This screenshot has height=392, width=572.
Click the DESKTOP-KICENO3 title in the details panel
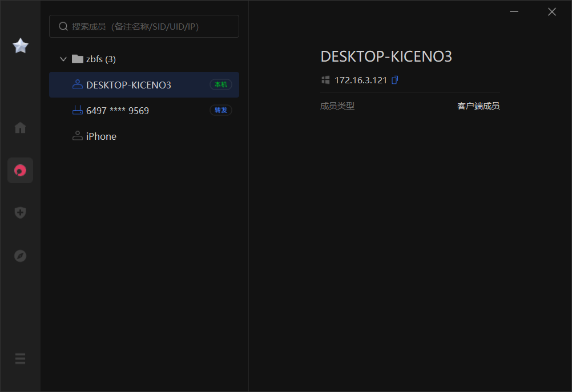pyautogui.click(x=386, y=56)
